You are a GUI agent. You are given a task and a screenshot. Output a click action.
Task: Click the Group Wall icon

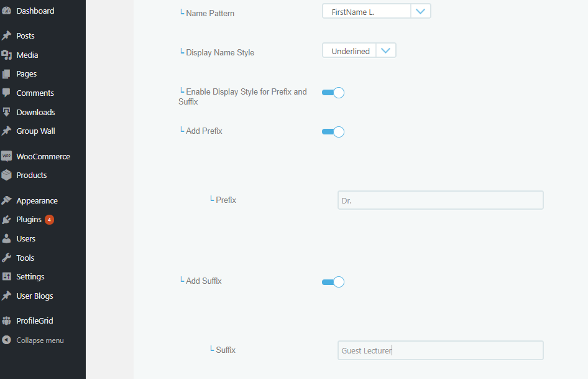[9, 131]
